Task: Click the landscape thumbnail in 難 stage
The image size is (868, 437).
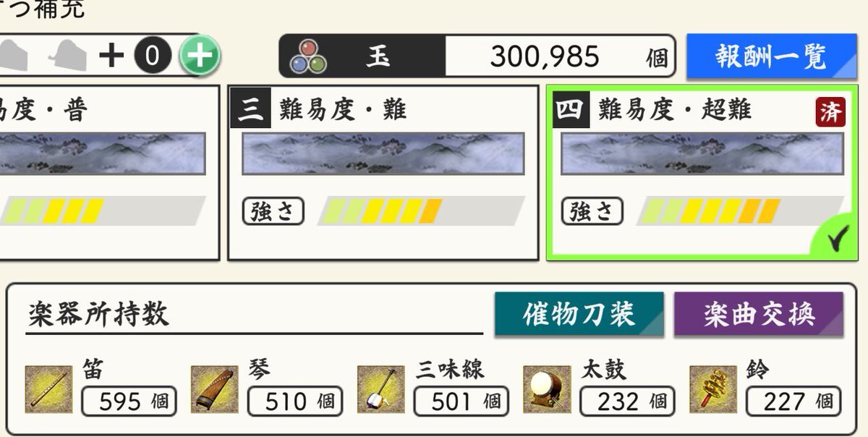Action: pyautogui.click(x=383, y=153)
